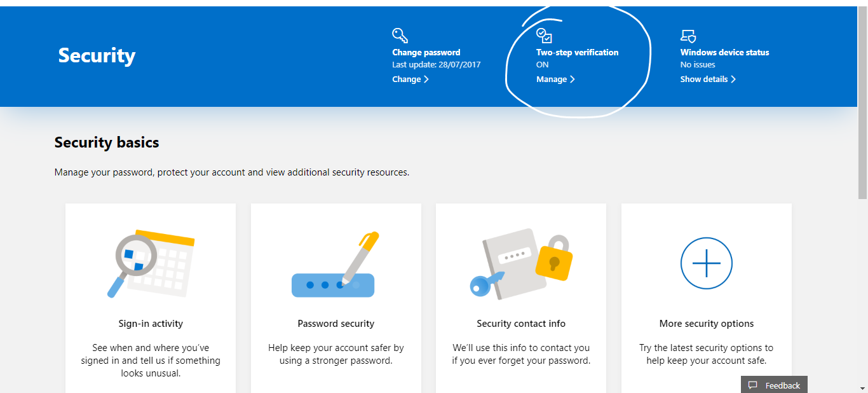Open the Security contact info card title
The image size is (868, 393).
point(521,324)
